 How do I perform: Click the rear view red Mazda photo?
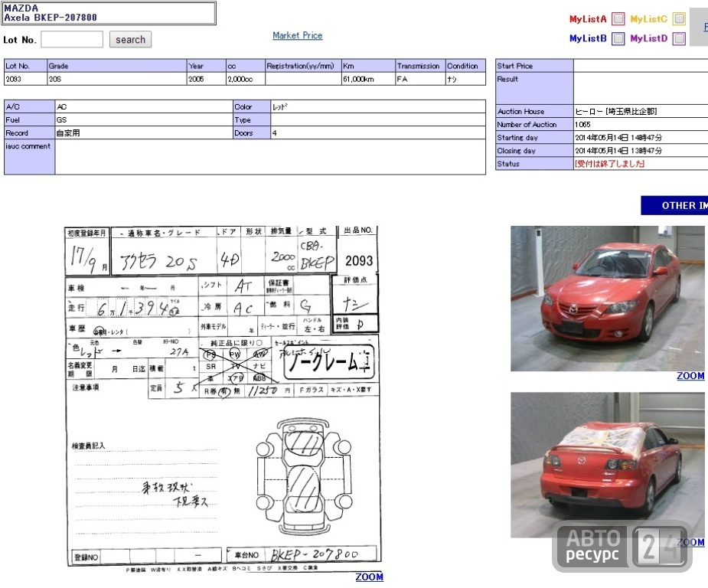607,465
